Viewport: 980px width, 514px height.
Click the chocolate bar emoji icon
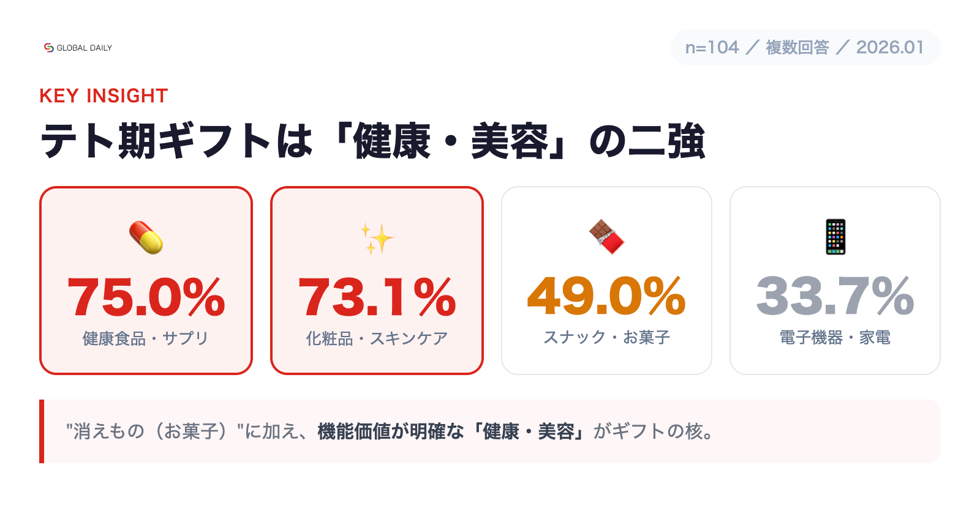(x=606, y=237)
